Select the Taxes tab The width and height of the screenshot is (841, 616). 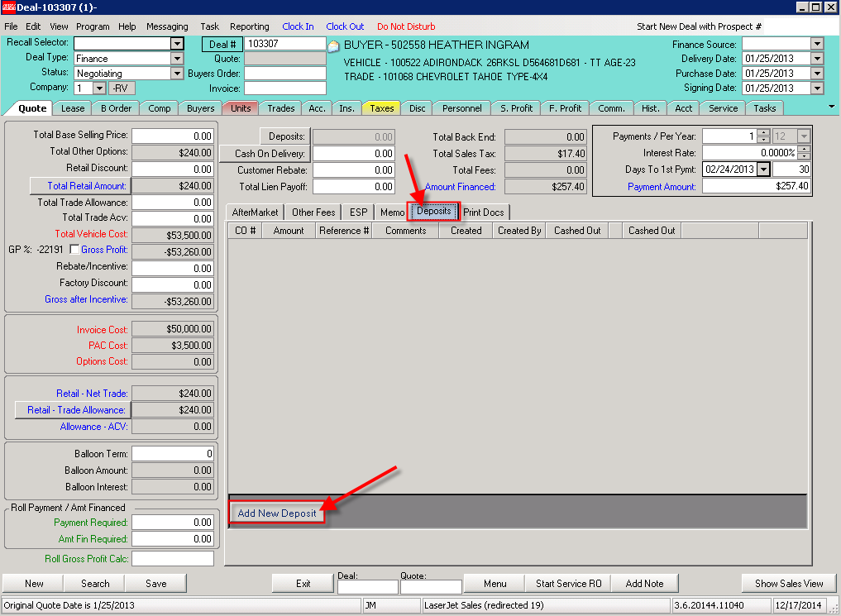[382, 108]
